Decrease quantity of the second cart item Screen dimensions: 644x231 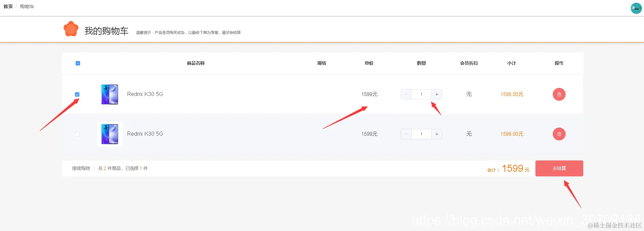coord(406,134)
